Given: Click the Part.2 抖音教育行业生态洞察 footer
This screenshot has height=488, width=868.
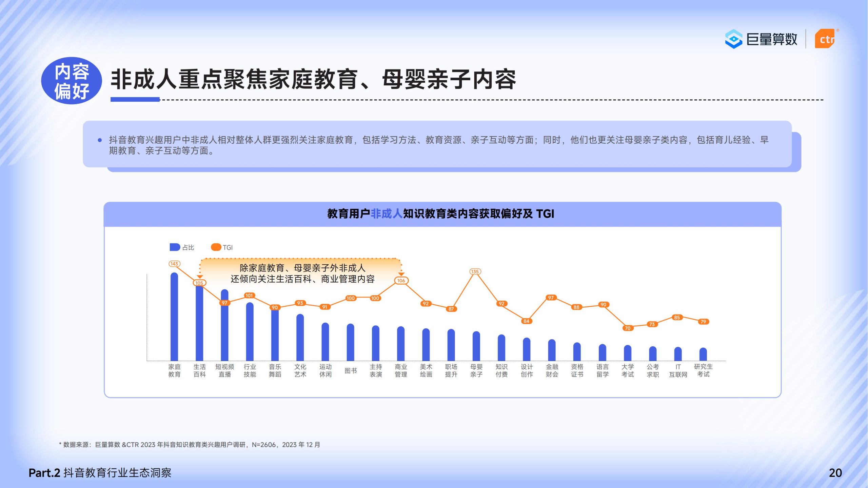Looking at the screenshot, I should pos(100,473).
